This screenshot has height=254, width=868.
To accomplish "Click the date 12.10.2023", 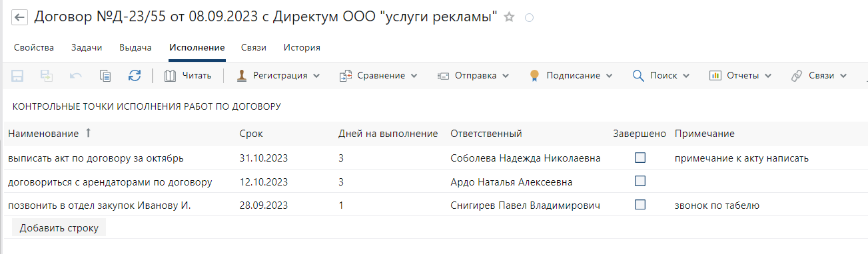I will (263, 182).
